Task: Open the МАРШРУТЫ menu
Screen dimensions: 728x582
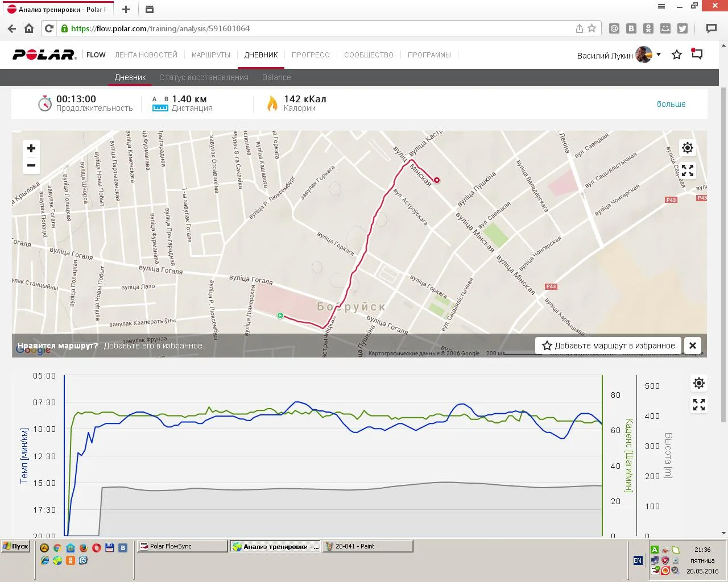Action: tap(211, 55)
